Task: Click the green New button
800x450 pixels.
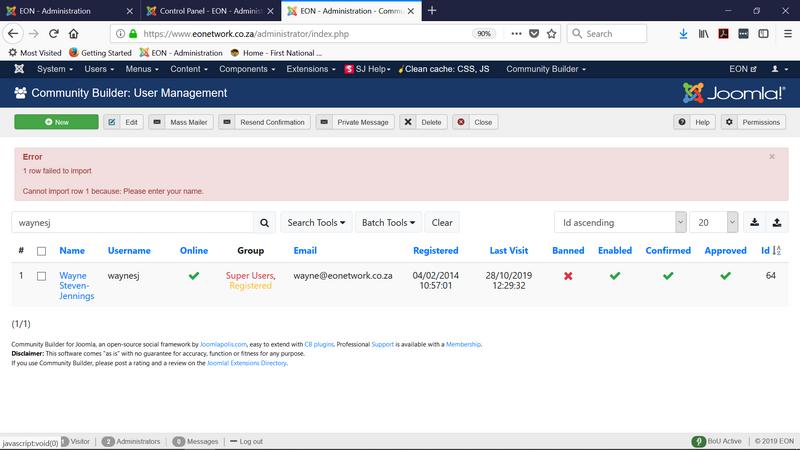Action: click(56, 122)
